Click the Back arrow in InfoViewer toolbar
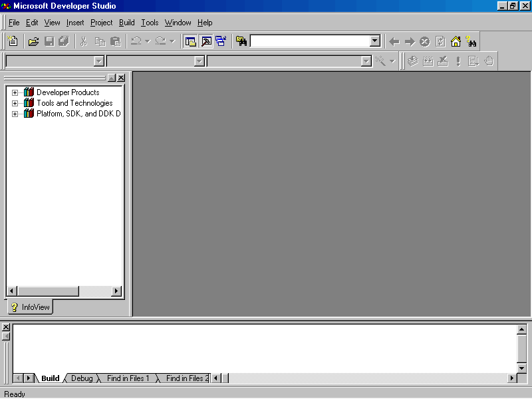The width and height of the screenshot is (532, 399). point(394,42)
